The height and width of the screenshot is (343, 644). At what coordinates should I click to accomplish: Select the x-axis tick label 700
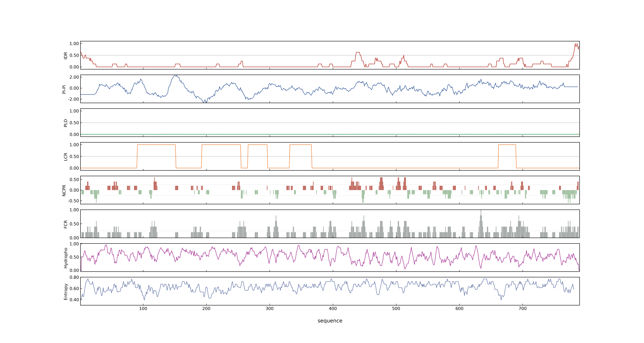tap(523, 309)
